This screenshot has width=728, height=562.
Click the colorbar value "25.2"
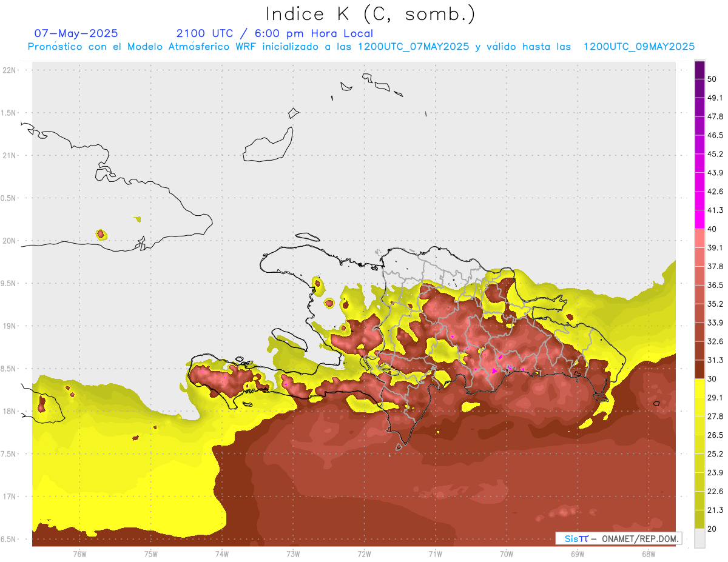pyautogui.click(x=715, y=454)
